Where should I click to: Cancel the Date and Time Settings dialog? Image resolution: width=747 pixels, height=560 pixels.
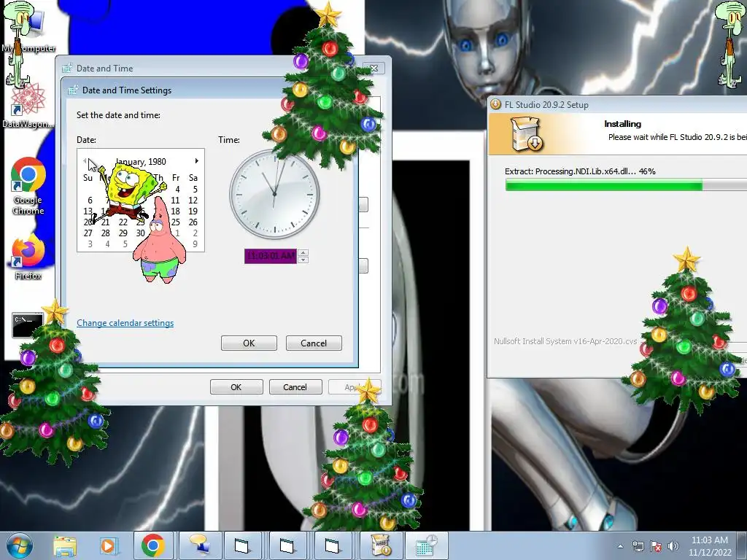314,343
